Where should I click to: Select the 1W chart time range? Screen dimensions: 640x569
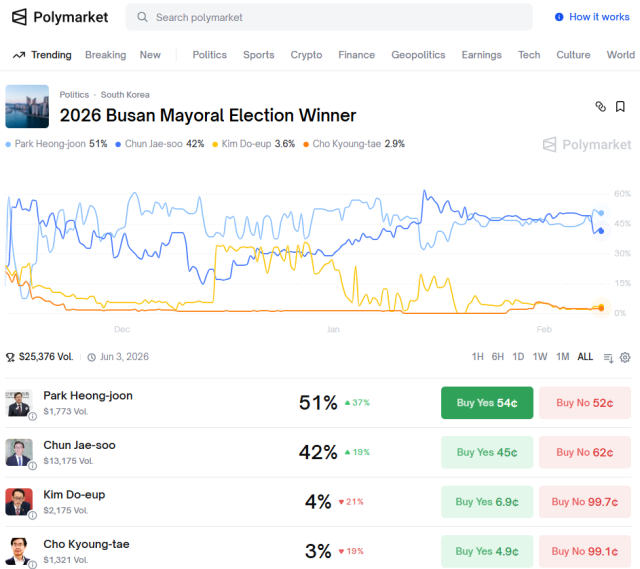click(x=540, y=357)
